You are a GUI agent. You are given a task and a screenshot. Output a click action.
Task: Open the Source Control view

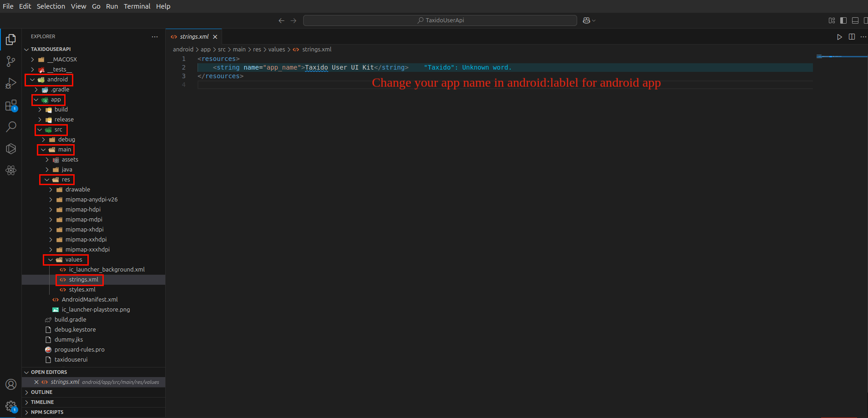[x=11, y=61]
